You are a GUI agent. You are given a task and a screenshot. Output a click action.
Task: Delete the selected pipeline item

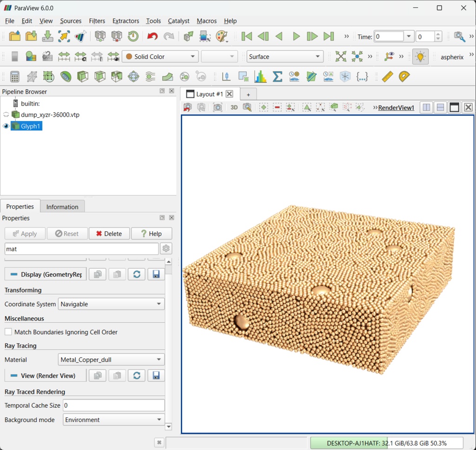click(109, 233)
